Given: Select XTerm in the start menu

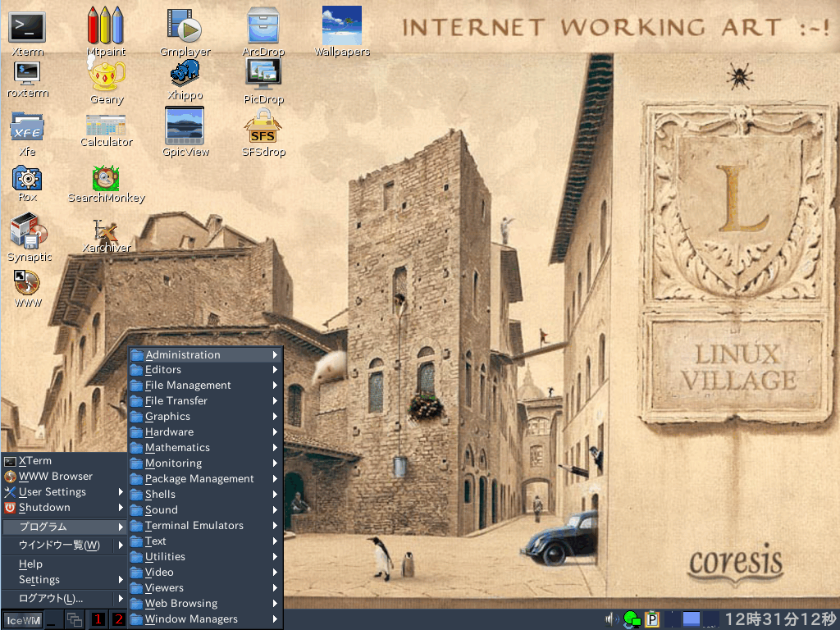Looking at the screenshot, I should tap(64, 461).
